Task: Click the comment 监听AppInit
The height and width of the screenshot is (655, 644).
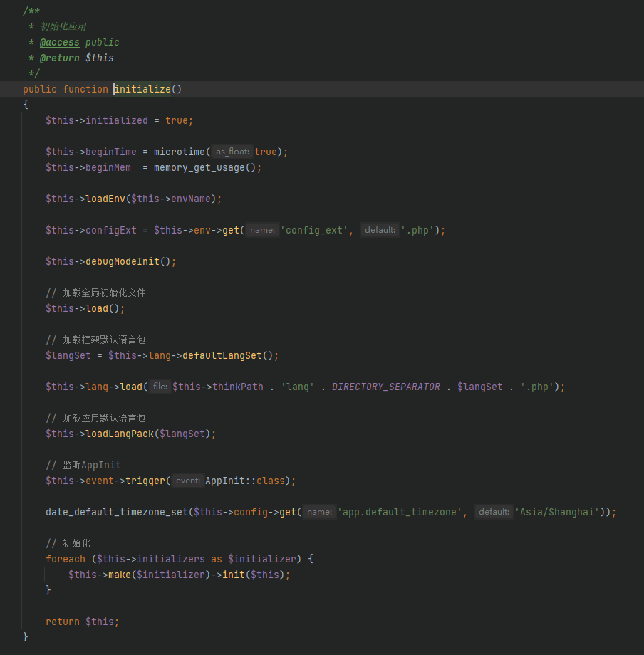Action: [x=83, y=465]
